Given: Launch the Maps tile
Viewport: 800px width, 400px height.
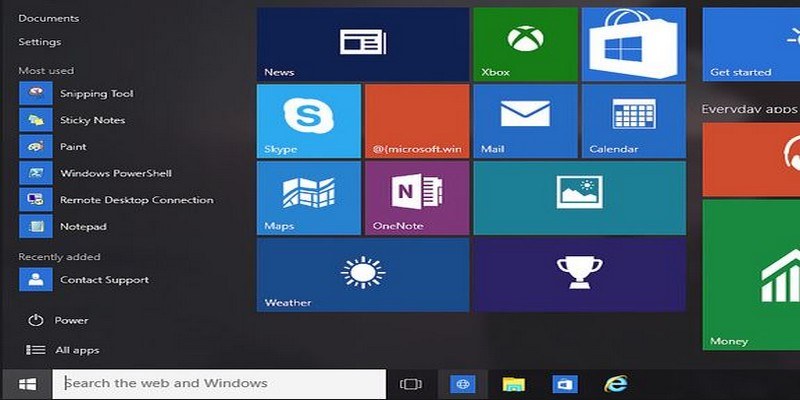Looking at the screenshot, I should point(308,198).
